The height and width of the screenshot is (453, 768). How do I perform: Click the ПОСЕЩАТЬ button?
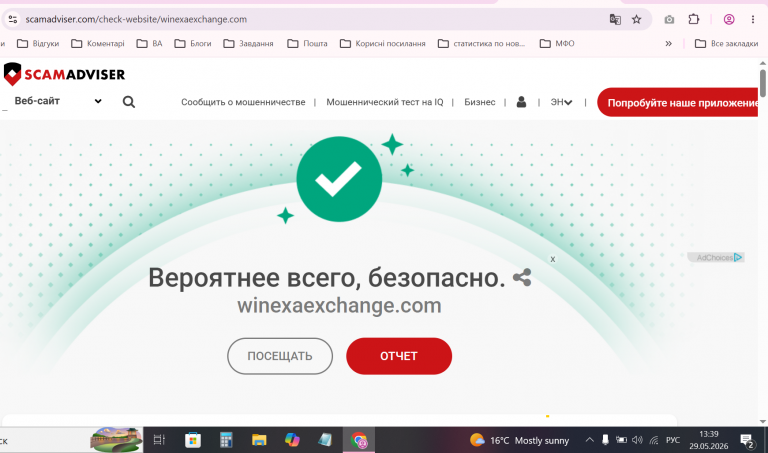pyautogui.click(x=280, y=356)
